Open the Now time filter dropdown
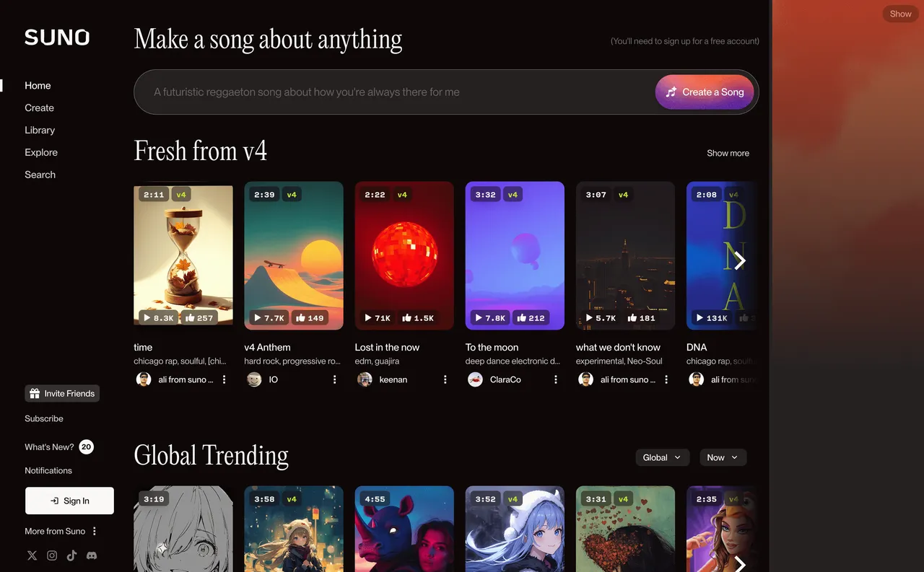The width and height of the screenshot is (924, 572). pyautogui.click(x=723, y=457)
